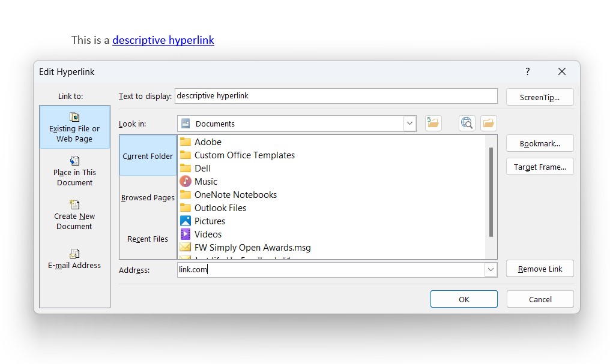610x364 pixels.
Task: Click the Target Frame button
Action: (540, 167)
